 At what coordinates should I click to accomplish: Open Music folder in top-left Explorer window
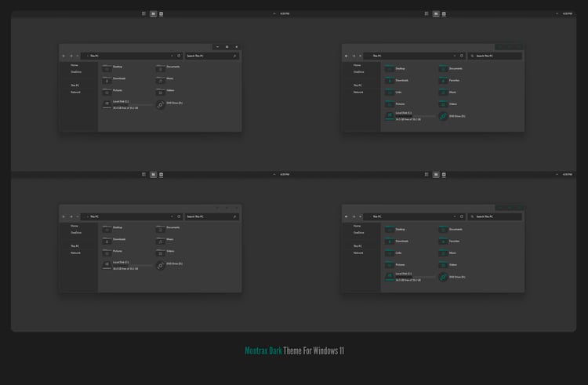pyautogui.click(x=161, y=80)
